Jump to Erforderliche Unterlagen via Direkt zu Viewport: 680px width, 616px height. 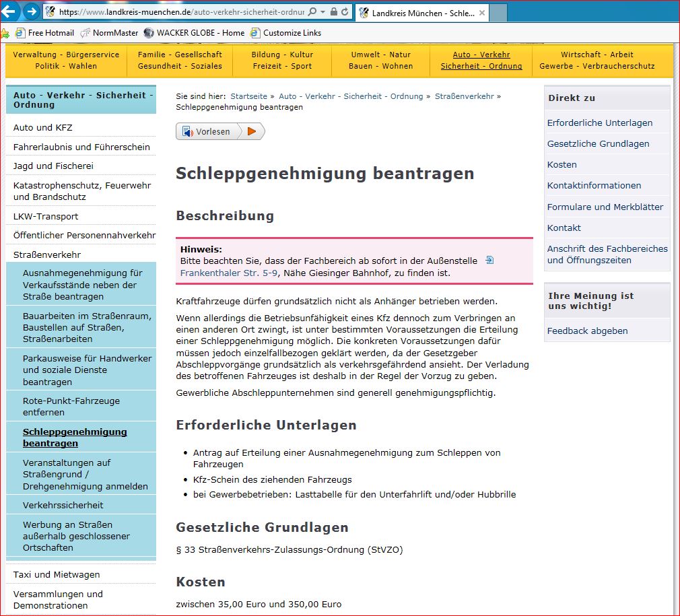click(600, 123)
